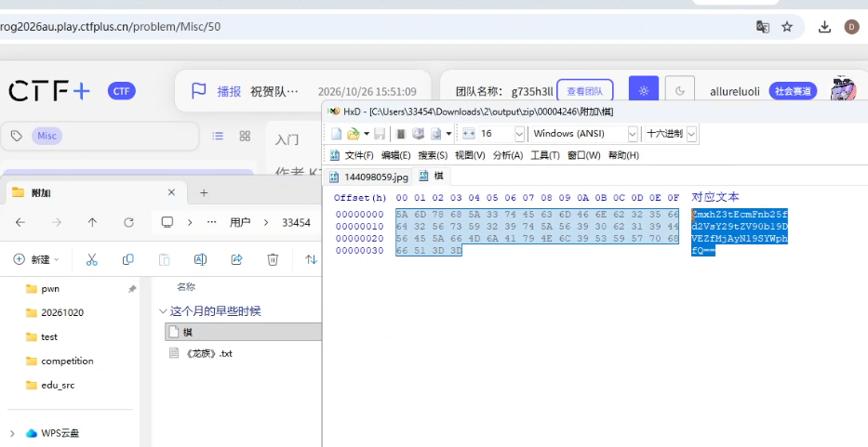Click the tag icon beside Misc
868x447 pixels.
click(17, 136)
